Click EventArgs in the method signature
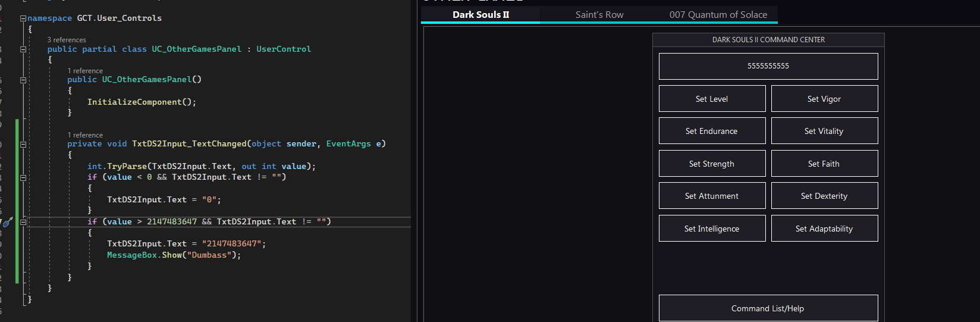This screenshot has height=322, width=980. 348,144
